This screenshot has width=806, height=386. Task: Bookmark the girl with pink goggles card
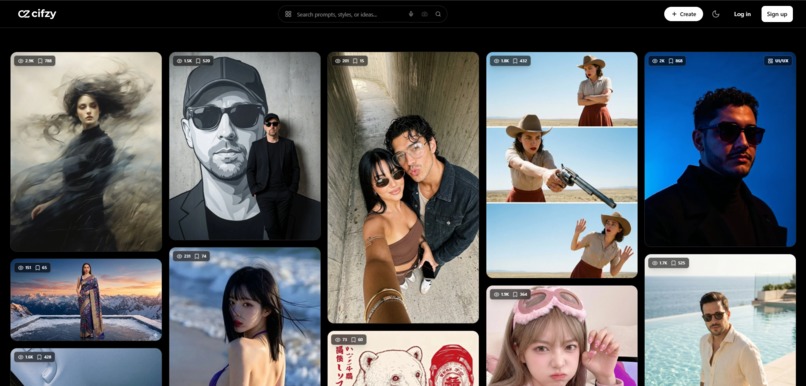click(x=516, y=295)
